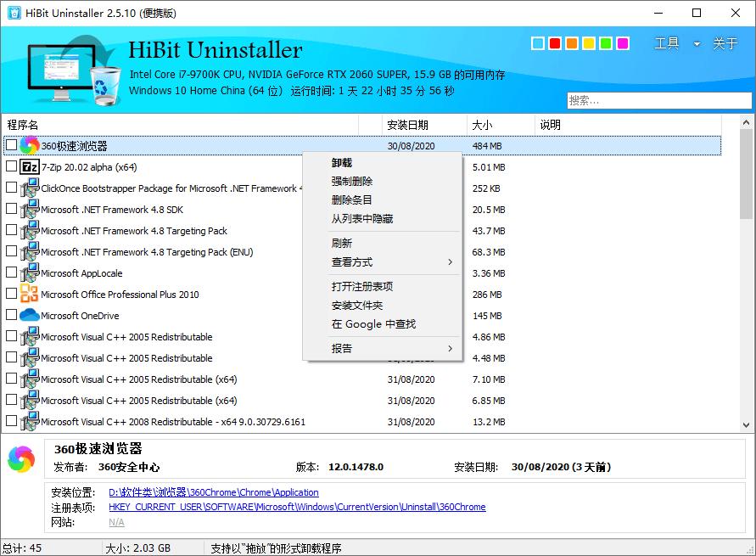
Task: Click the 360极速浏览器 icon in list
Action: point(29,146)
